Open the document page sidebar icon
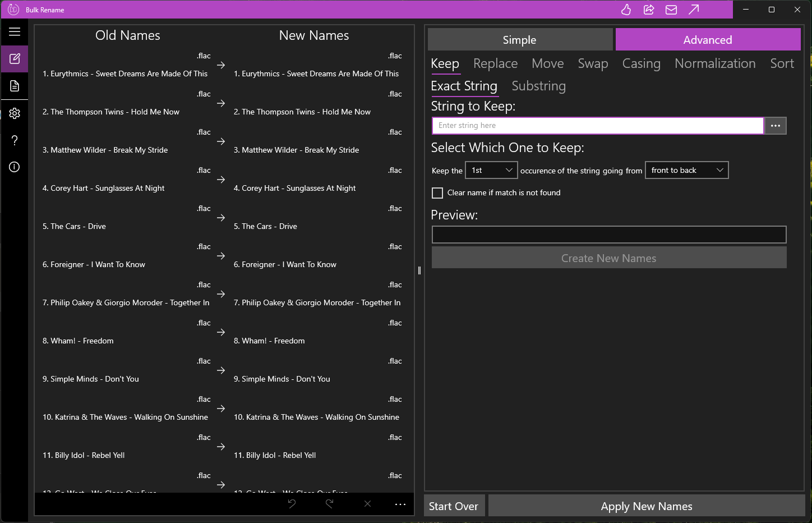Screen dimensions: 812x523 pos(15,86)
